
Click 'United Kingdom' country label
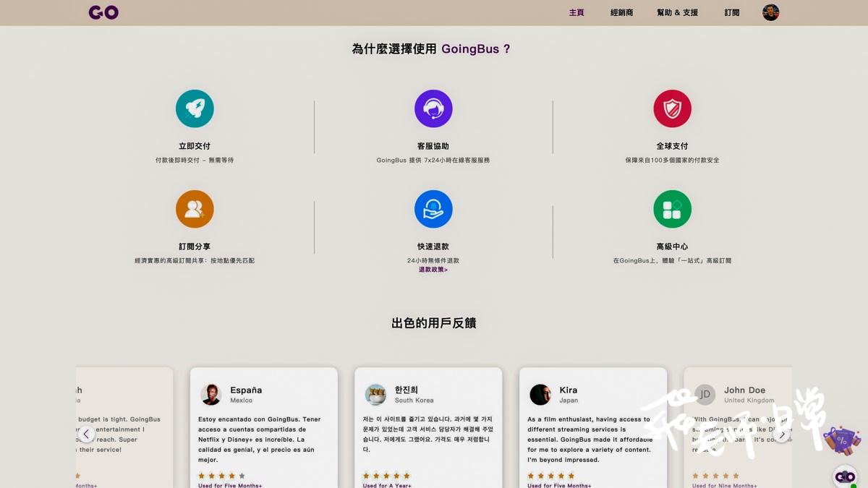[749, 401]
